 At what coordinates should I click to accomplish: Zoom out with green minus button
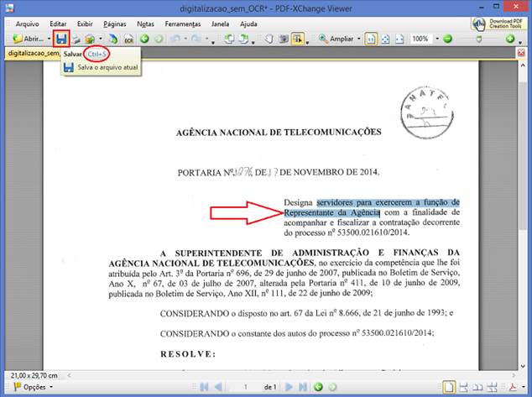[x=448, y=39]
